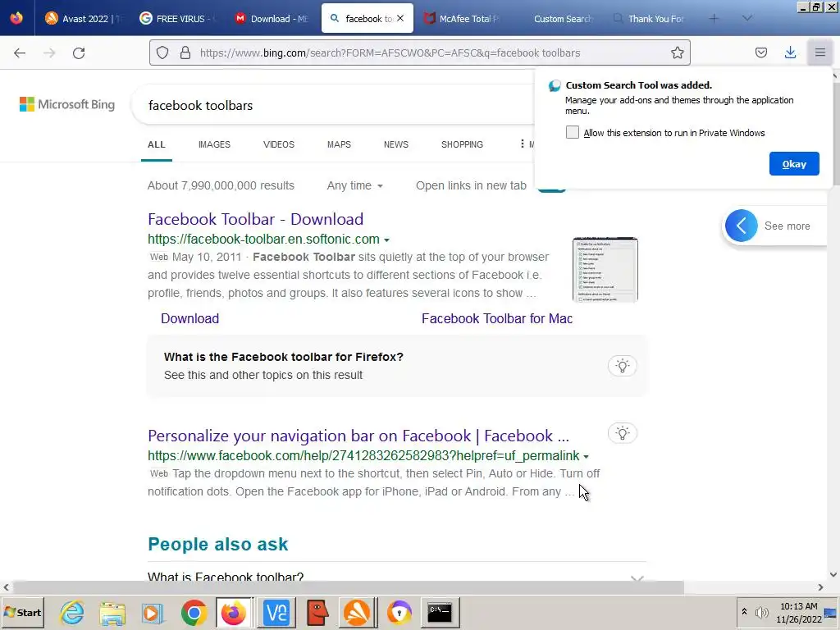Open the Firefox application hamburger menu
Screen dimensions: 840x630
click(x=820, y=52)
